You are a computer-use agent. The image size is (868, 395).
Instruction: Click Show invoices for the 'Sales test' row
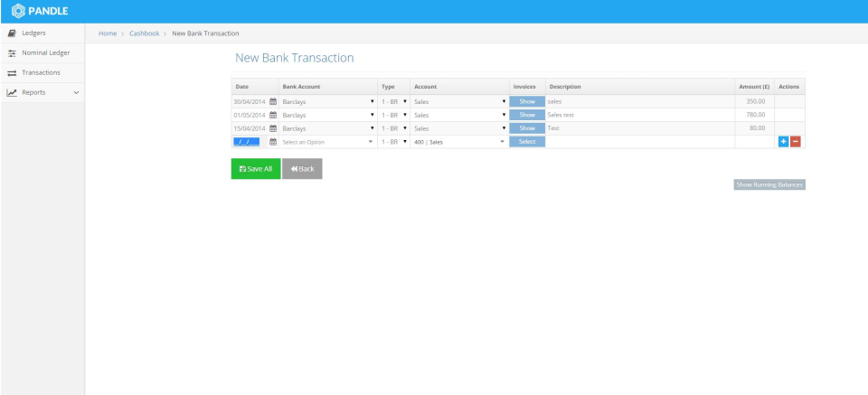pyautogui.click(x=527, y=115)
